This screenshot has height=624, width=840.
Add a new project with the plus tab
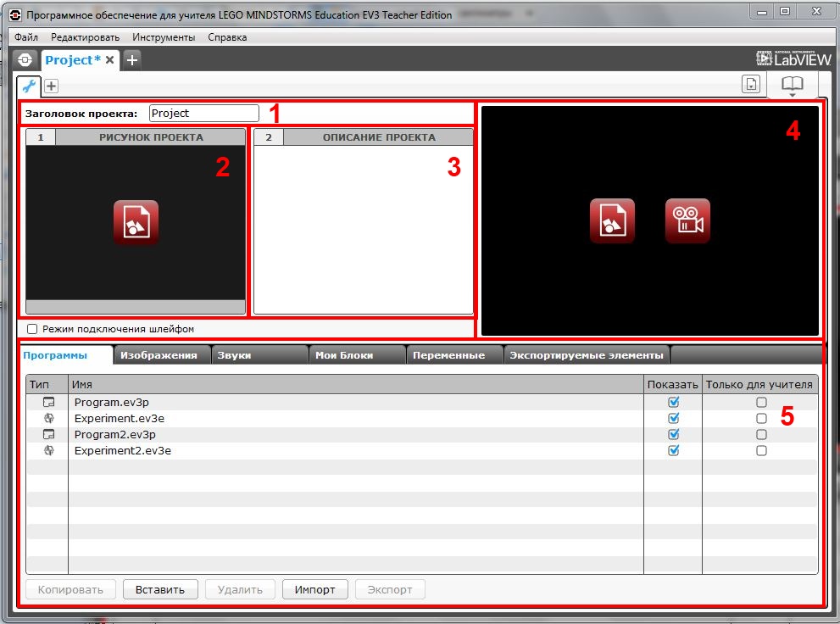[131, 60]
